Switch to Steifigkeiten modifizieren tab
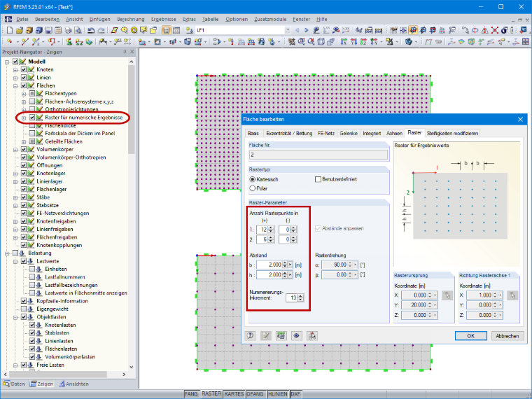This screenshot has height=399, width=532. tap(452, 133)
